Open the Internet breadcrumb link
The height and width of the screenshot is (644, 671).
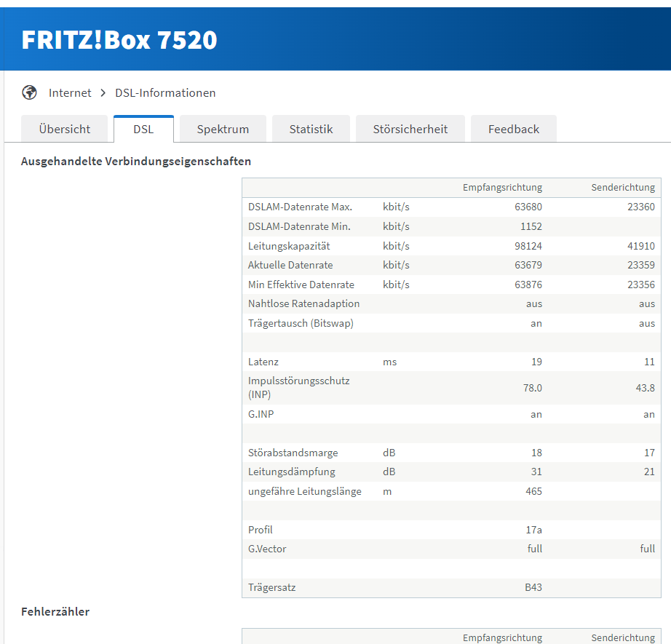[70, 93]
